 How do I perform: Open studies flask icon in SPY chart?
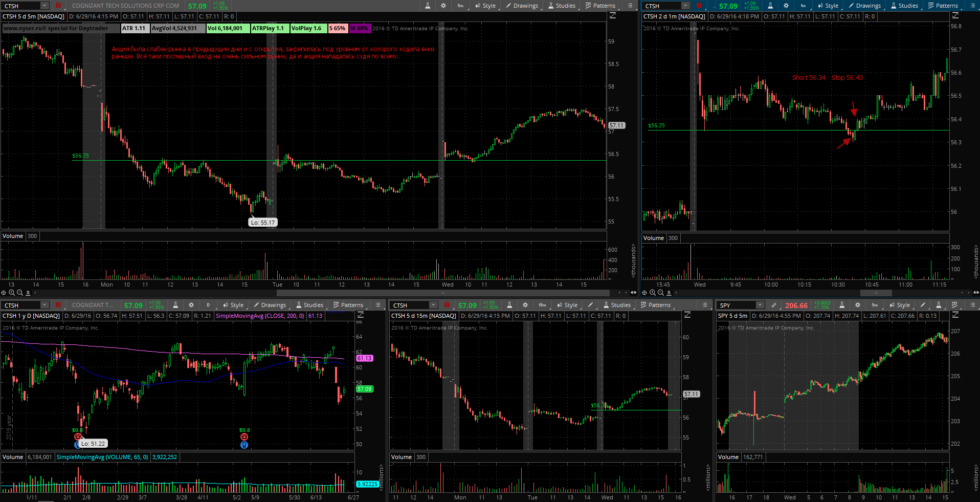click(x=939, y=305)
